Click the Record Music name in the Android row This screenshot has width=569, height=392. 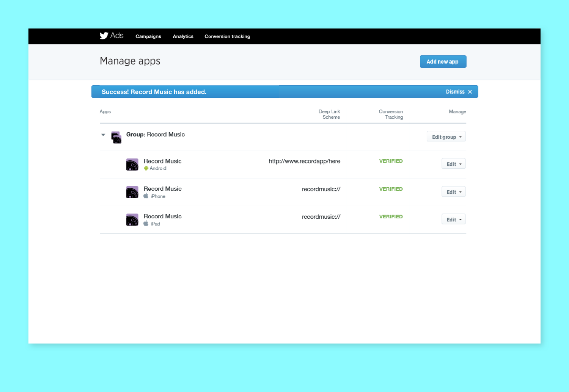(x=163, y=161)
